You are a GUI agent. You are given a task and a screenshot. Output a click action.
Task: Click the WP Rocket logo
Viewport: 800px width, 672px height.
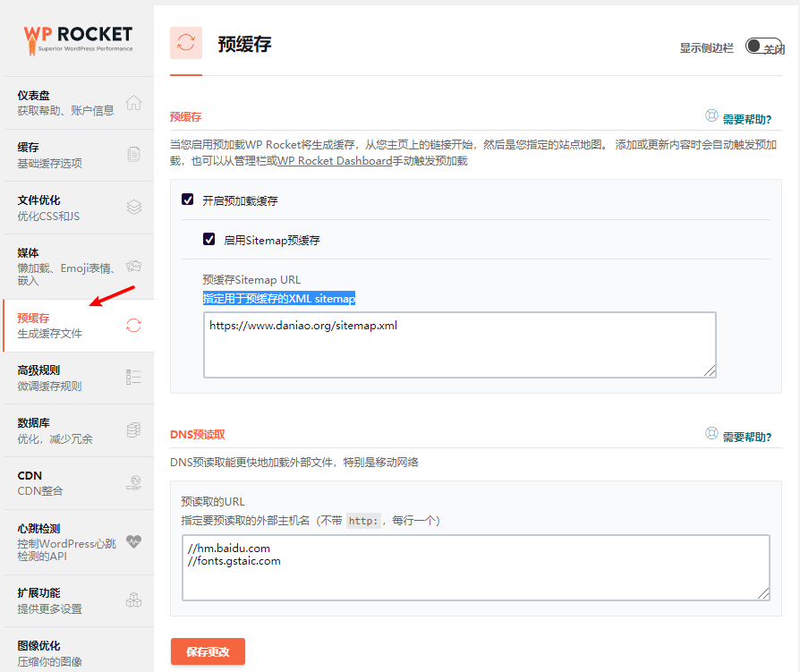point(78,39)
